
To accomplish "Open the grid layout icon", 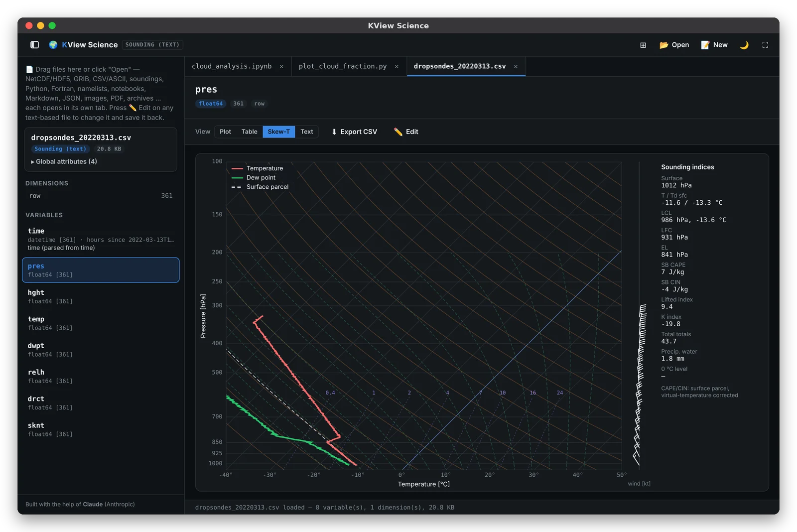I will (x=643, y=45).
